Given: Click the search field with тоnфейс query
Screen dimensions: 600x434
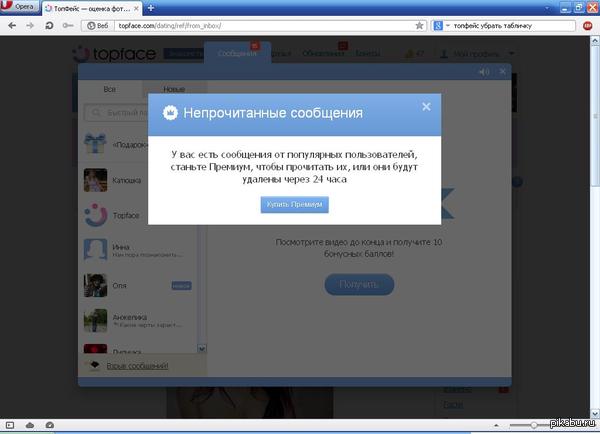Looking at the screenshot, I should [510, 23].
